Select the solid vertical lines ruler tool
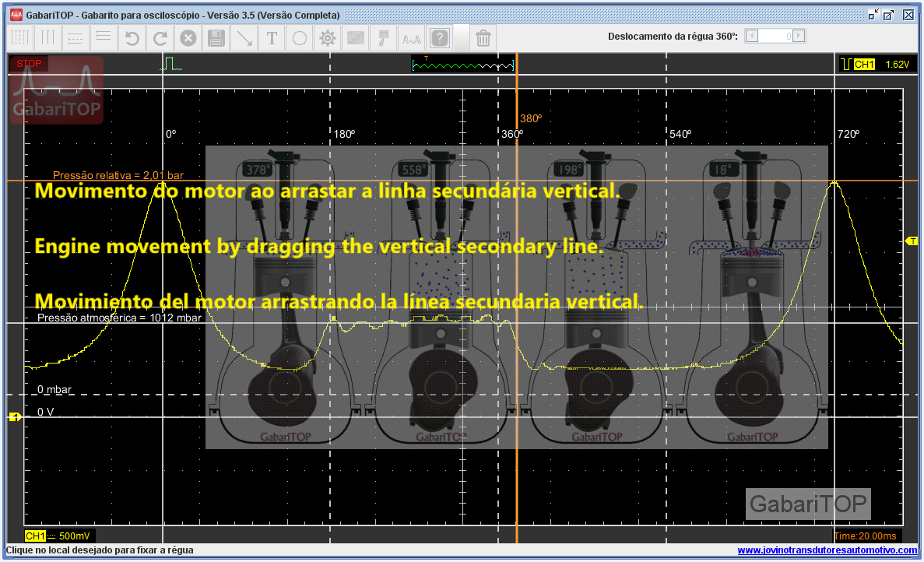Image resolution: width=924 pixels, height=562 pixels. coord(47,38)
